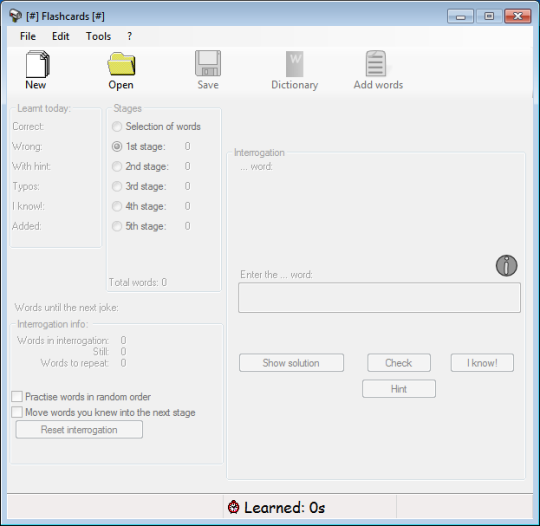Open the Edit menu
The image size is (540, 526).
click(x=61, y=36)
